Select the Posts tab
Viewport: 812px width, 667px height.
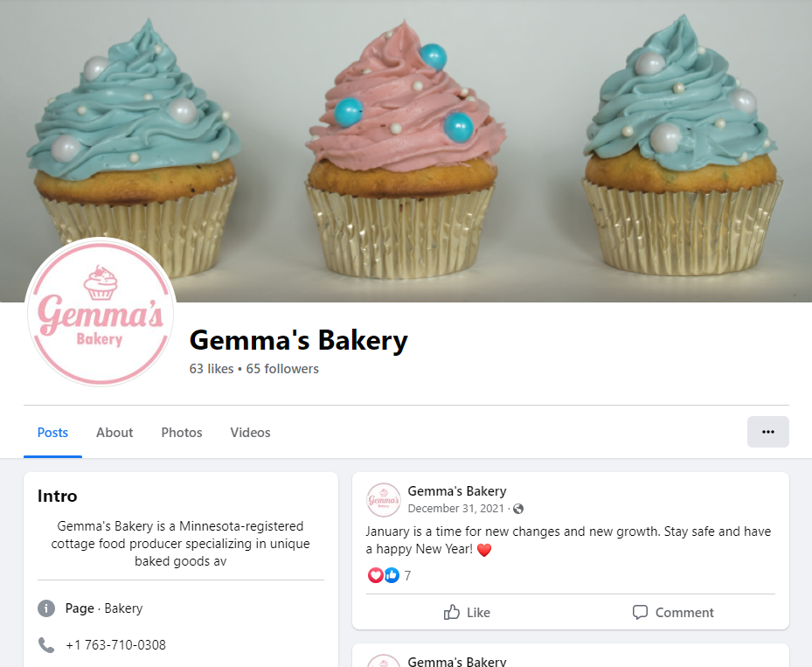click(52, 433)
